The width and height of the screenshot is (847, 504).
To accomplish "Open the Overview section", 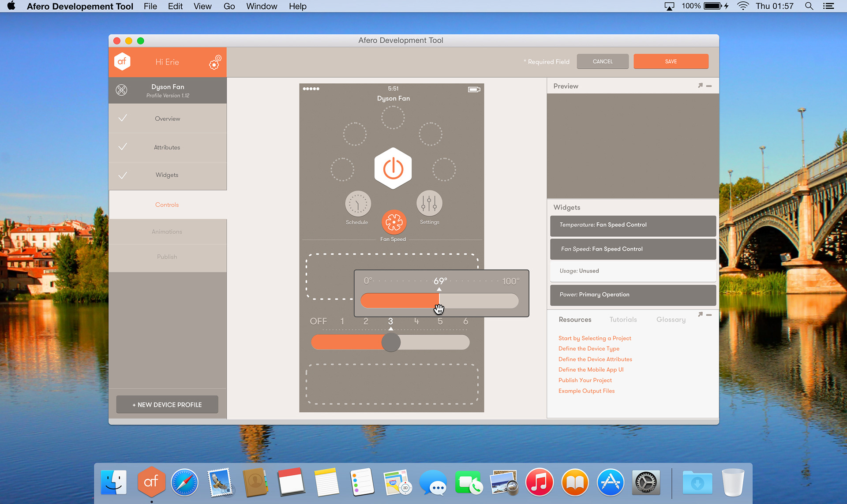I will (x=168, y=119).
